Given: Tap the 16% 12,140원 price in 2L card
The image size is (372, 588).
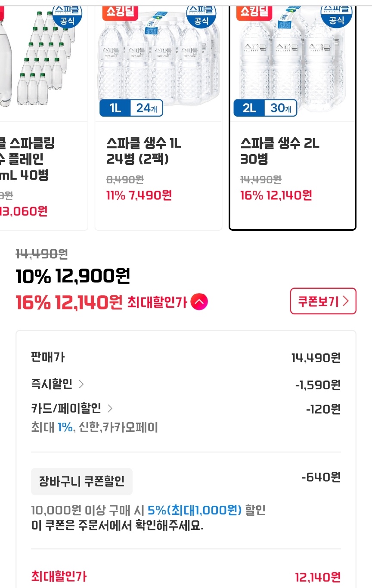Looking at the screenshot, I should [276, 195].
